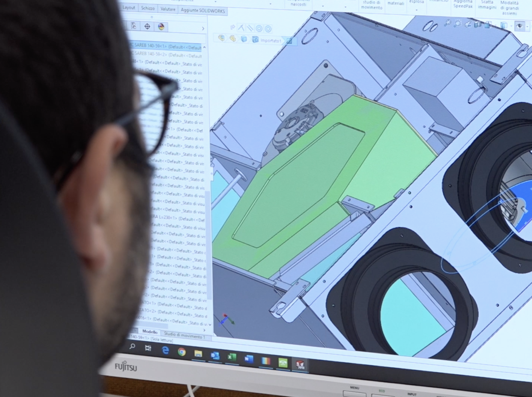Apply the perpendicular mate quick icon
532x397 pixels.
tap(241, 28)
